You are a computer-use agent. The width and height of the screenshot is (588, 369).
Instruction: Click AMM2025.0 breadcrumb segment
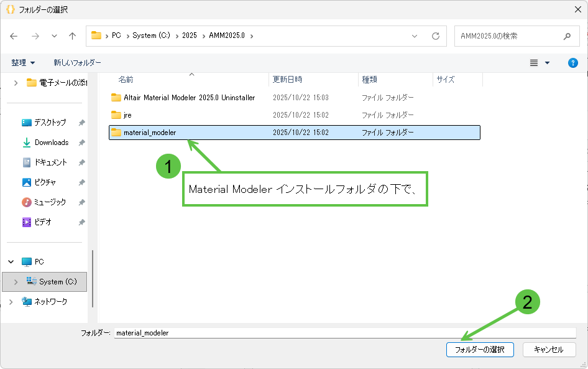[x=227, y=35]
